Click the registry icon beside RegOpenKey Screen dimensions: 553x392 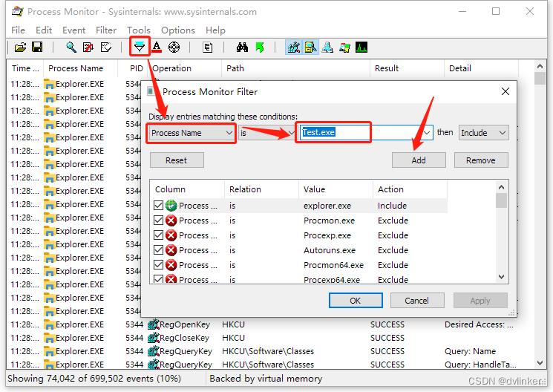pos(154,324)
